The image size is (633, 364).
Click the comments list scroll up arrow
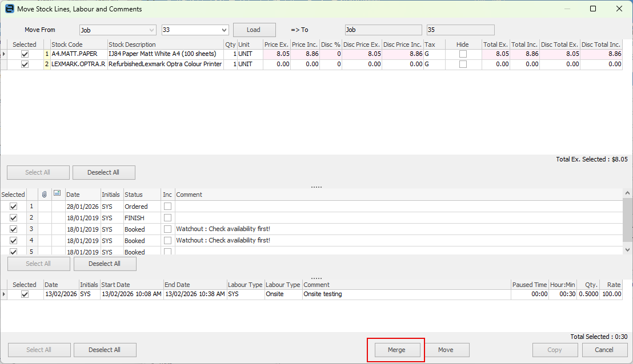click(627, 193)
